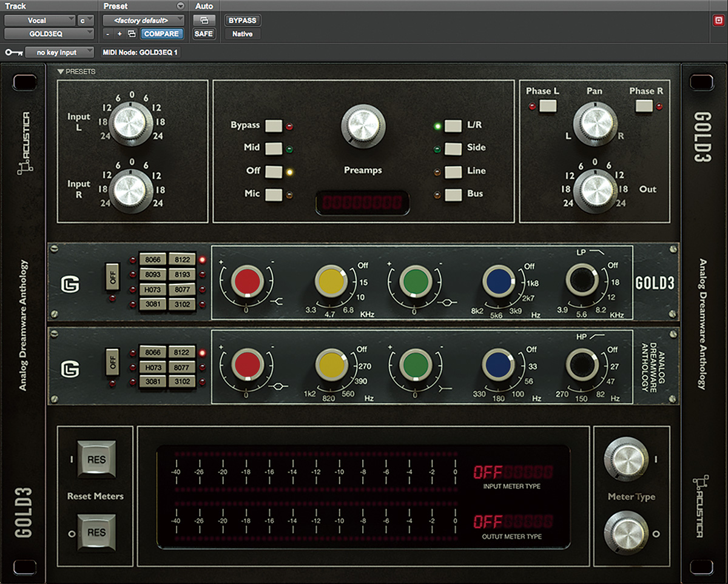Click the Out level knob
Screen dimensions: 728x584
click(x=595, y=190)
